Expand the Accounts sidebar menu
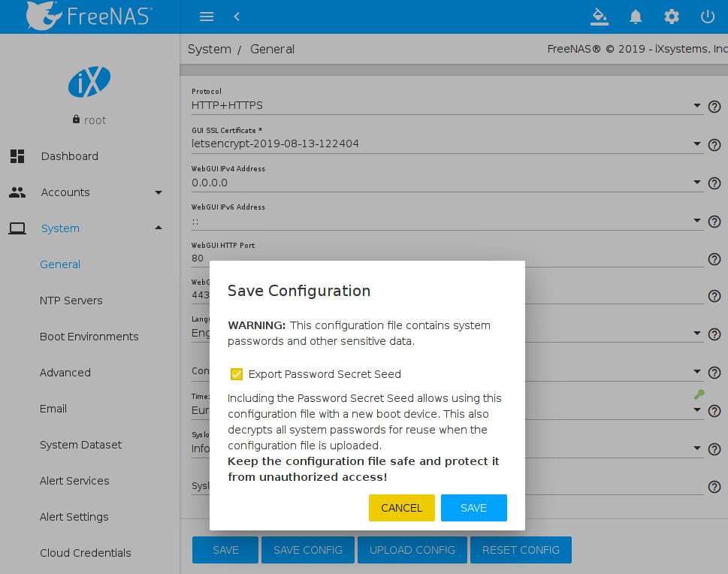This screenshot has width=728, height=574. 158,192
